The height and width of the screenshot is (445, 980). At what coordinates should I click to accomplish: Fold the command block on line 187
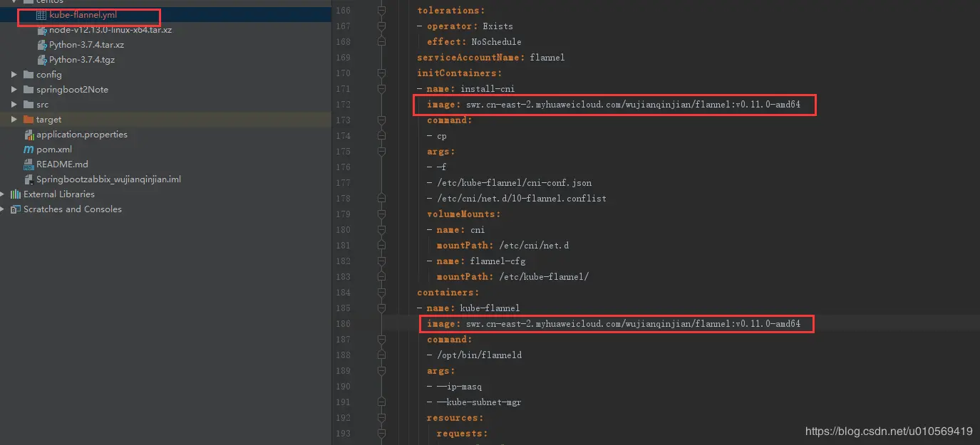tap(382, 340)
